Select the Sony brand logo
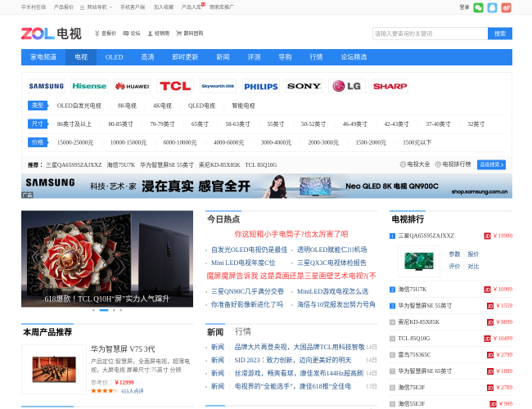 pos(304,86)
